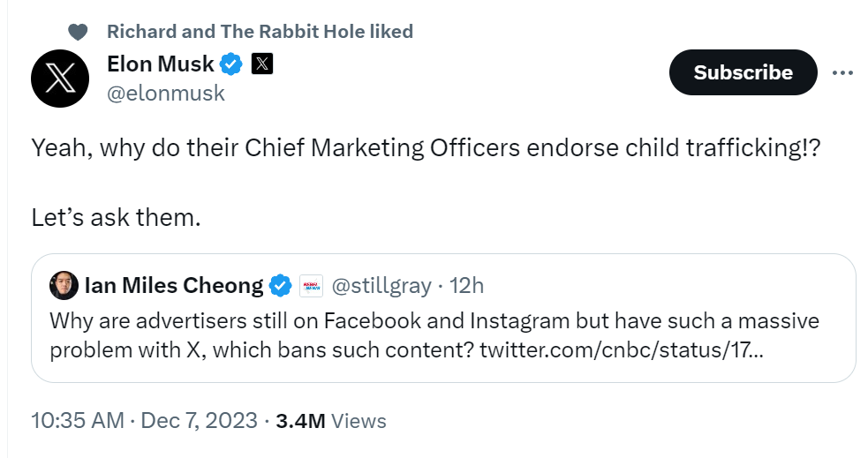Click the 12h timestamp on the quoted post
The image size is (868, 458).
click(466, 286)
